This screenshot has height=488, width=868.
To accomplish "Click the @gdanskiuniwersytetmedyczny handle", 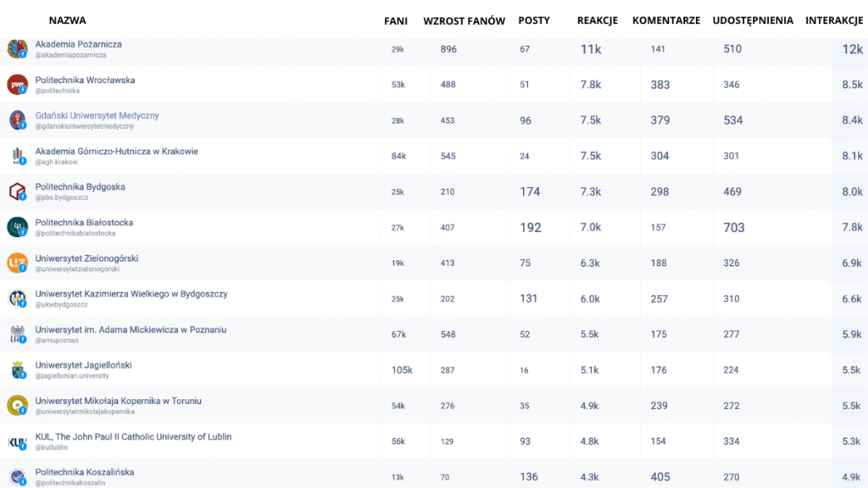I will coord(85,126).
